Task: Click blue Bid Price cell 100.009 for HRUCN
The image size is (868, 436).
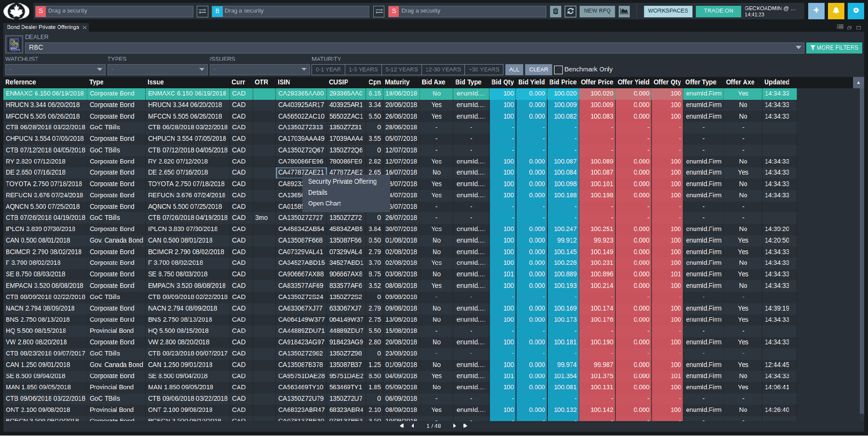Action: point(563,105)
